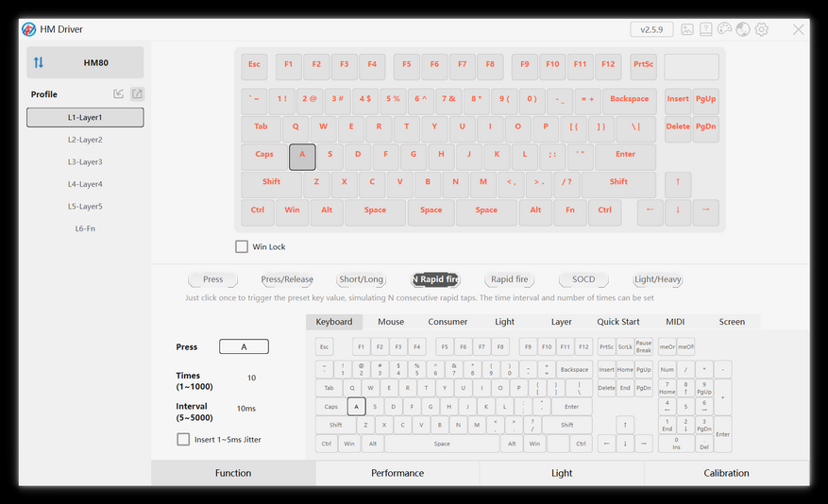Select the red up arrow key on HM80 layout

tap(678, 184)
